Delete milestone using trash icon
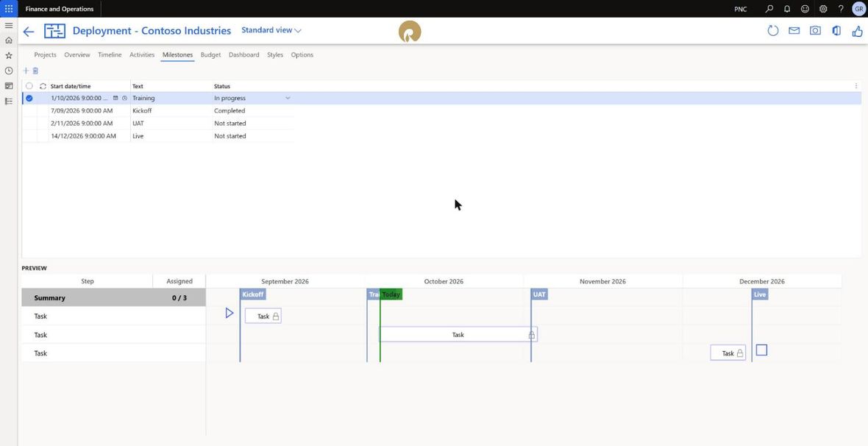This screenshot has height=446, width=868. coord(35,71)
